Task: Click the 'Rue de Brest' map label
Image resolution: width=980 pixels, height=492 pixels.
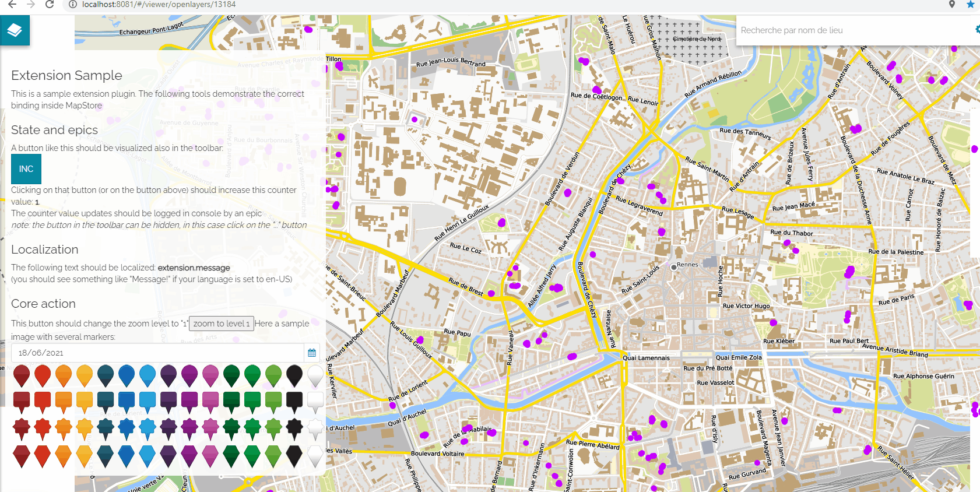Action: pos(466,286)
